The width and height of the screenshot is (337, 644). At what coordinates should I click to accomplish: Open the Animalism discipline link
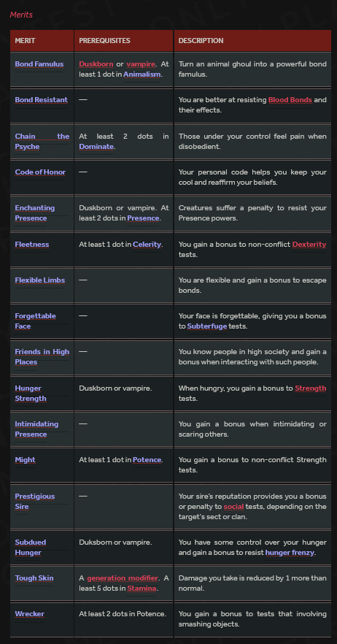[142, 74]
